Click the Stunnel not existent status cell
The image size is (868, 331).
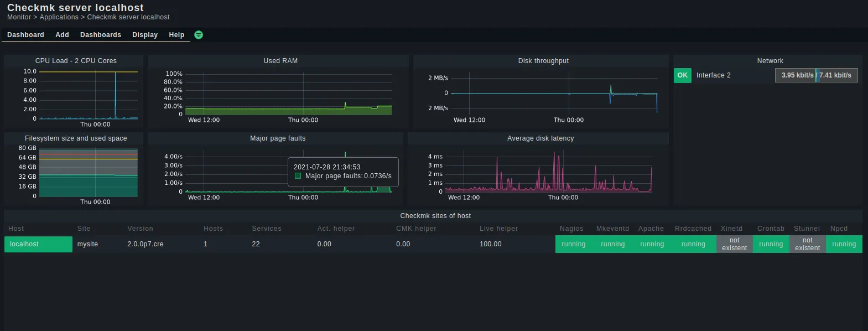[807, 244]
